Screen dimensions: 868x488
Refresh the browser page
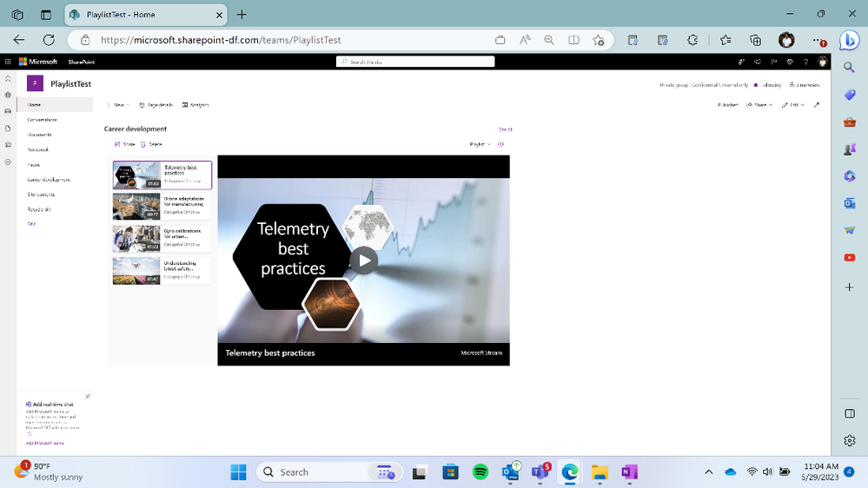49,40
